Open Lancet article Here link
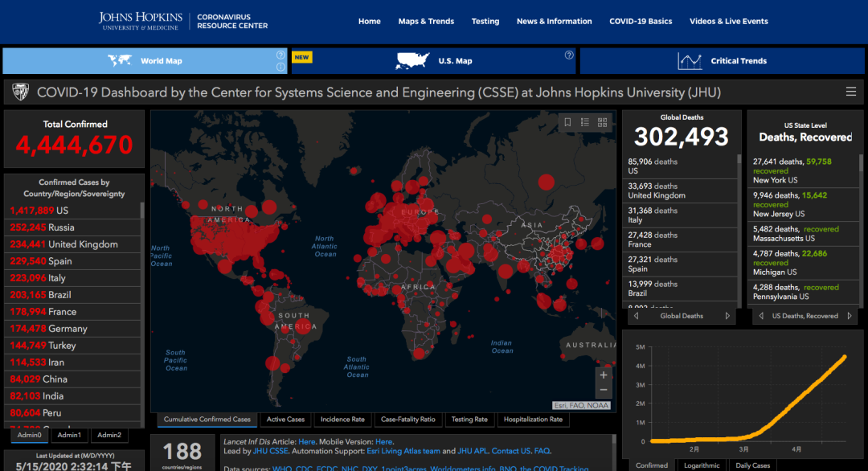The height and width of the screenshot is (471, 868). (307, 442)
